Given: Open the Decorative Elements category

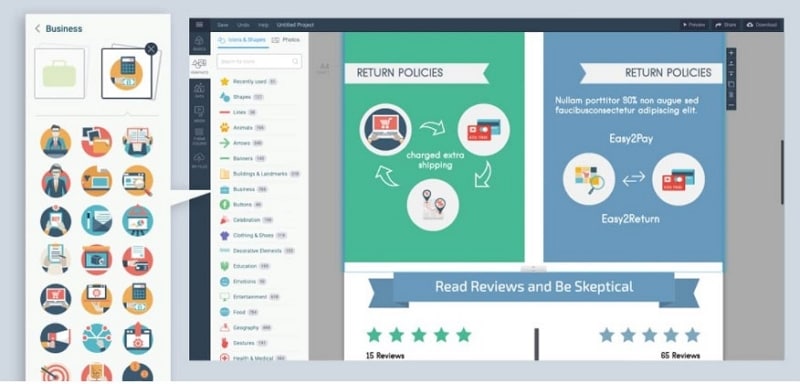Looking at the screenshot, I should coord(258,251).
